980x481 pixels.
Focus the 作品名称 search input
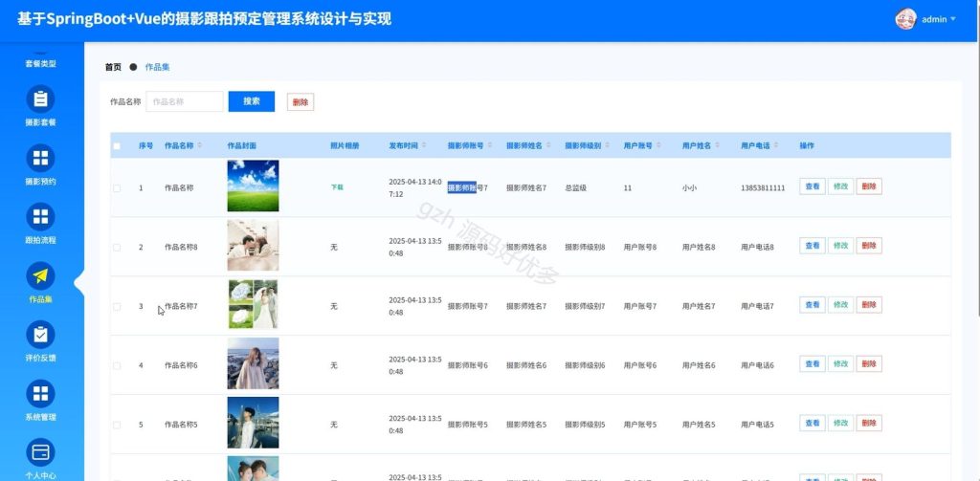pos(185,101)
